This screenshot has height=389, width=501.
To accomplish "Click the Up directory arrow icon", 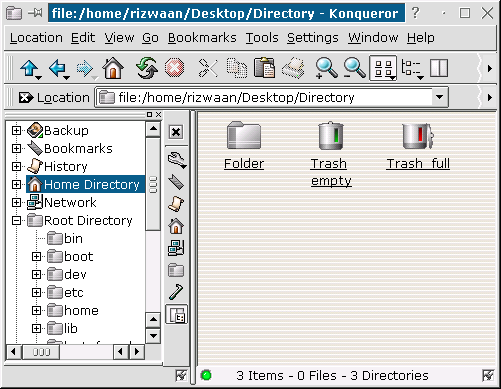I will [30, 69].
